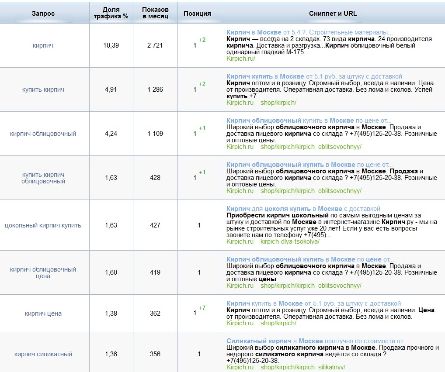This screenshot has width=445, height=372.
Task: Open 'Кирпич для цоколя купить в Москве' title
Action: [x=284, y=209]
